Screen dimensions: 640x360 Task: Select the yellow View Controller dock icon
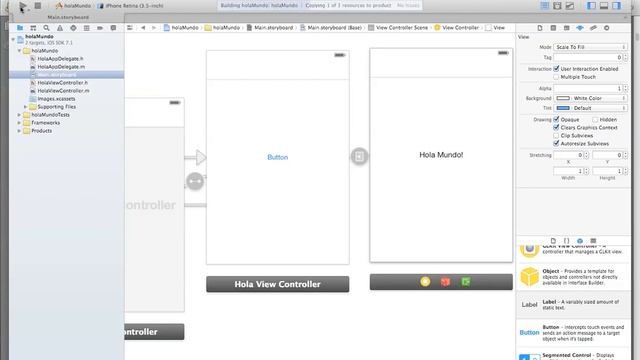(x=425, y=282)
